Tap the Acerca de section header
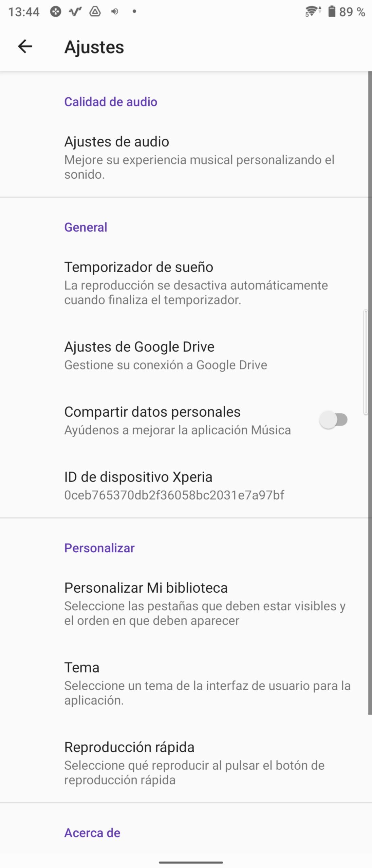 (x=92, y=833)
